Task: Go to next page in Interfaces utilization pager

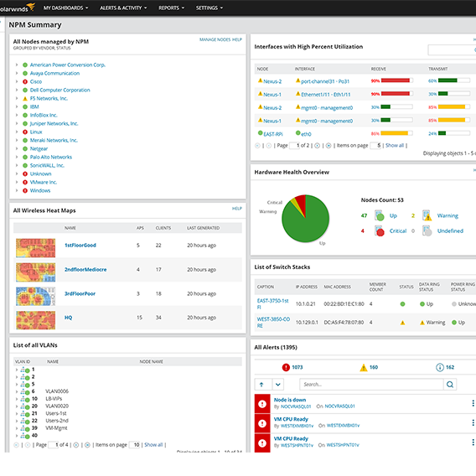Action: 318,146
